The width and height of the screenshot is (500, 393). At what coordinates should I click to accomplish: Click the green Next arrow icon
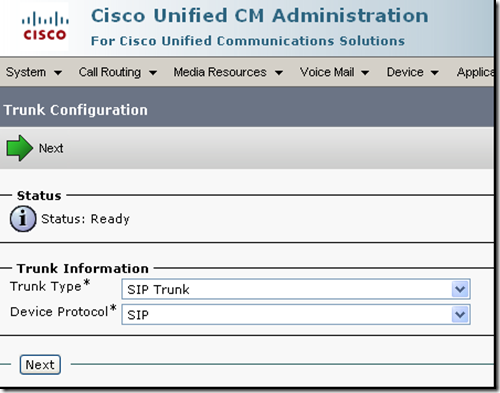20,148
